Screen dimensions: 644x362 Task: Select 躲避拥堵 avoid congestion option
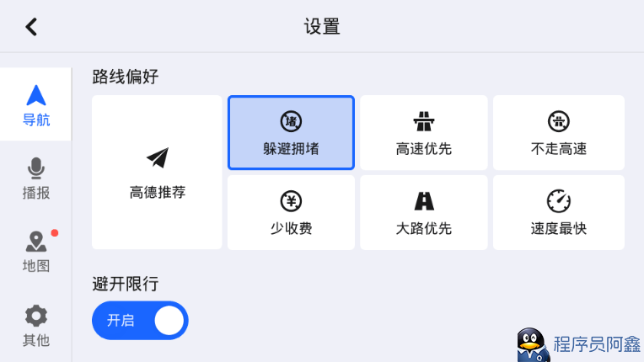coord(291,132)
